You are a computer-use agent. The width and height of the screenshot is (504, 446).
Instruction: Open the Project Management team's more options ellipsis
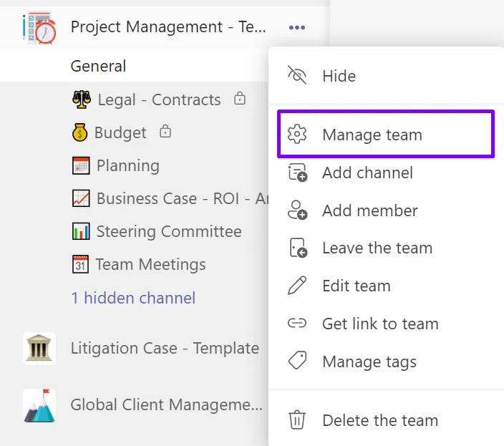pyautogui.click(x=297, y=28)
